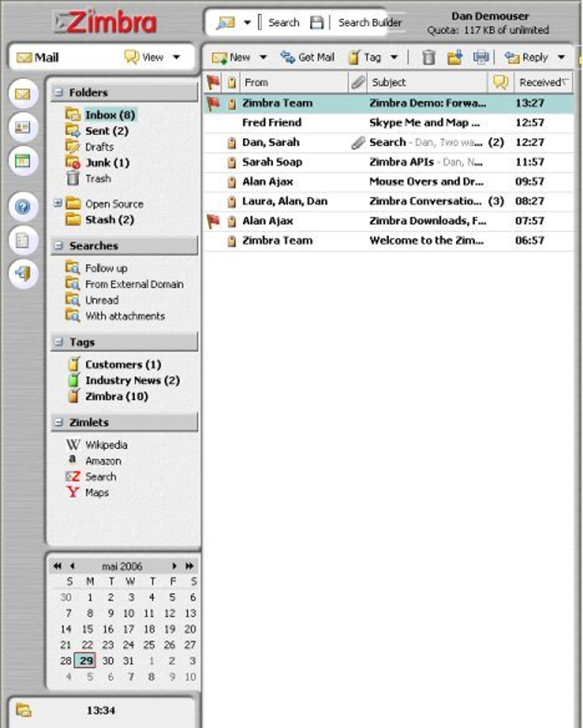This screenshot has height=728, width=583.
Task: Open the Mail app from sidebar envelope icon
Action: [x=23, y=94]
